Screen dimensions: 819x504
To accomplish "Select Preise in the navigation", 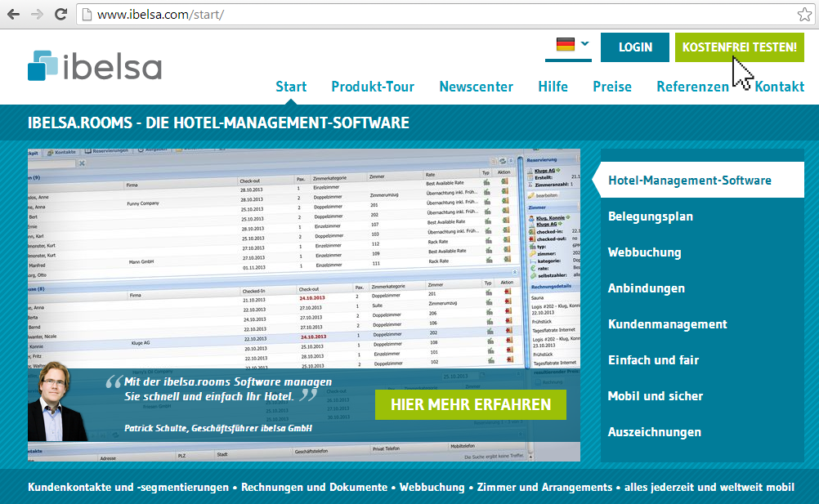I will (x=612, y=87).
